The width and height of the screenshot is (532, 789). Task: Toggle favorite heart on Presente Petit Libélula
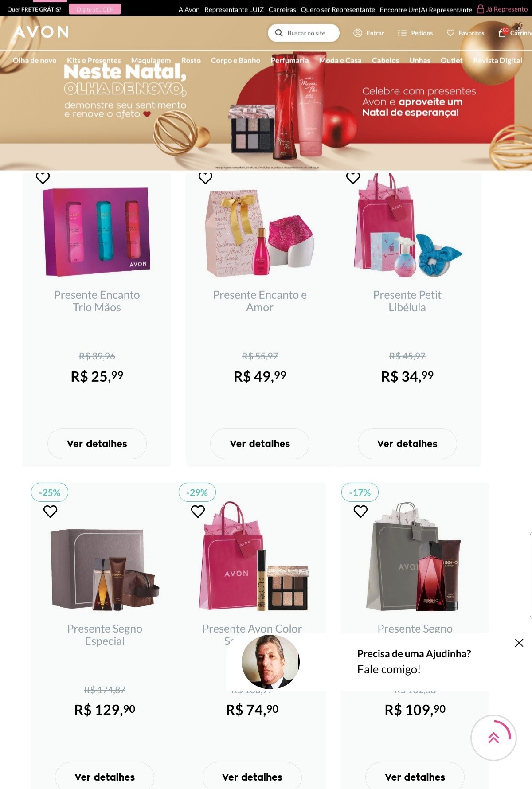coord(353,178)
